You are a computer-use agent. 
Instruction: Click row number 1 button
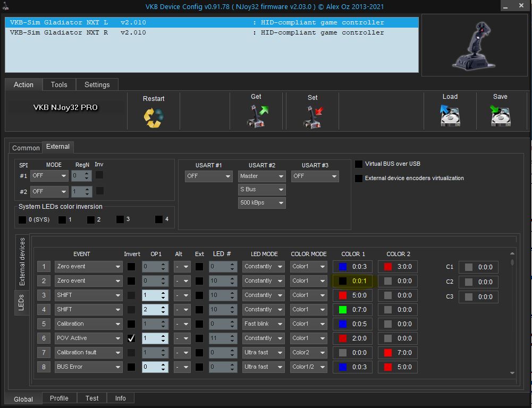pyautogui.click(x=44, y=267)
